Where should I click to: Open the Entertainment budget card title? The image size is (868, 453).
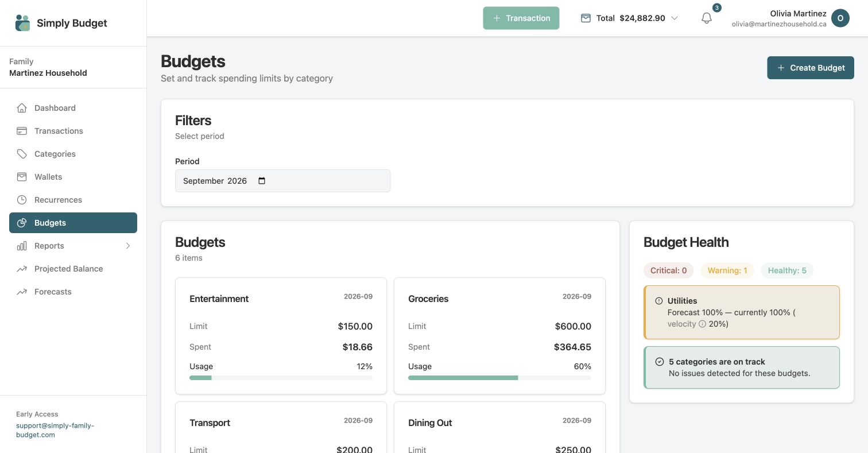[219, 299]
